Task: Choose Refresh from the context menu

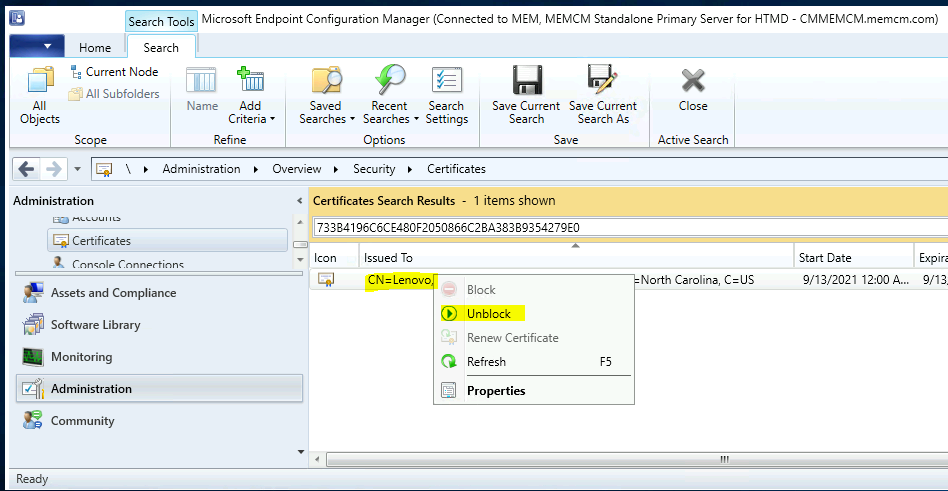Action: click(534, 362)
